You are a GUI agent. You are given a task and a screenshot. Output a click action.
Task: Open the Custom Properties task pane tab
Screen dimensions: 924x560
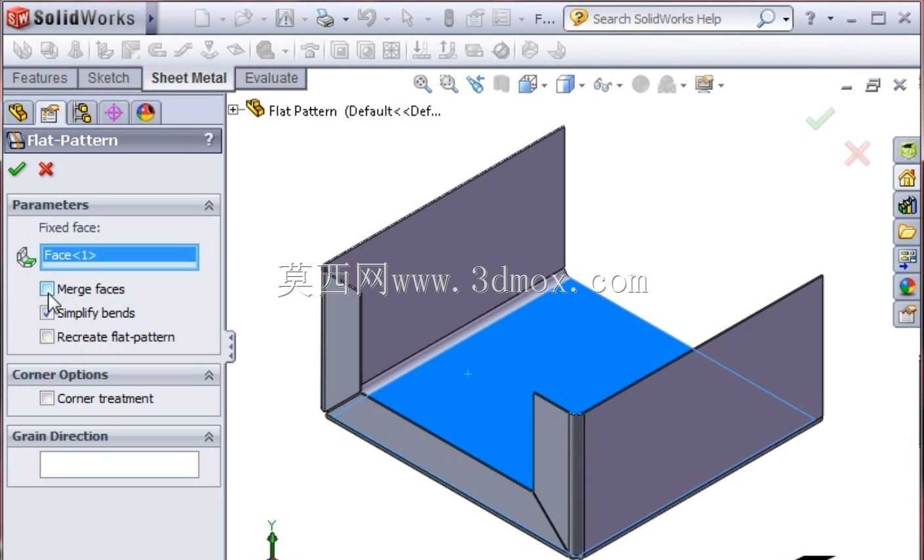coord(908,314)
